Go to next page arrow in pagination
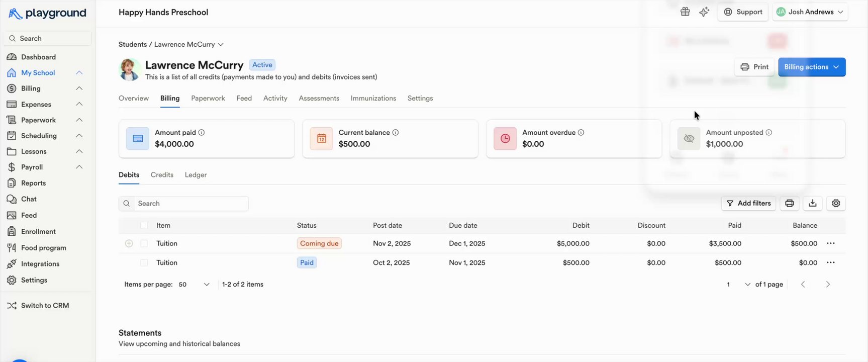This screenshot has width=868, height=362. tap(828, 285)
